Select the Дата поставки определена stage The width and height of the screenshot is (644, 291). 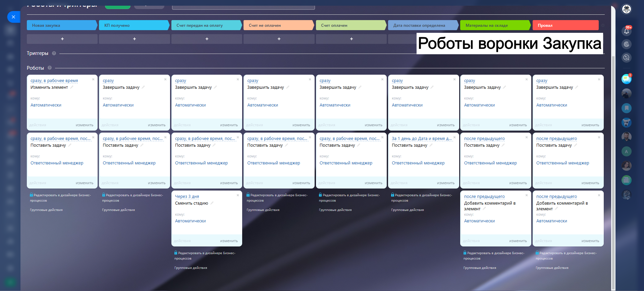(x=423, y=25)
